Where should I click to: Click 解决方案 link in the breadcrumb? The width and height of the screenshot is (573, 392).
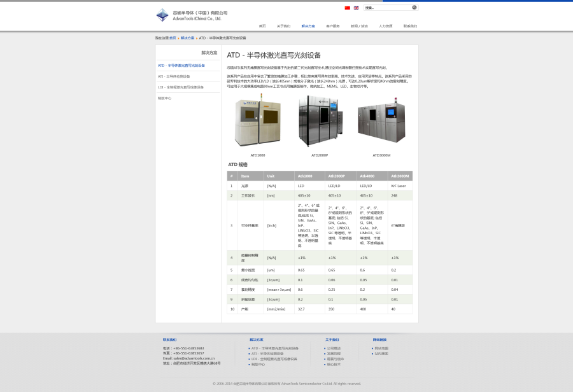pyautogui.click(x=187, y=38)
